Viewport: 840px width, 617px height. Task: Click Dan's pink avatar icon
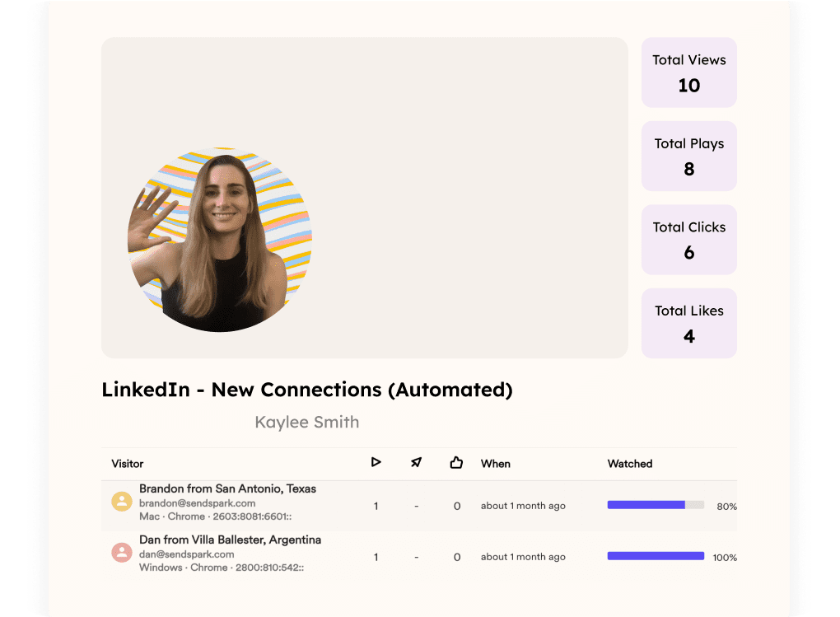pyautogui.click(x=122, y=553)
